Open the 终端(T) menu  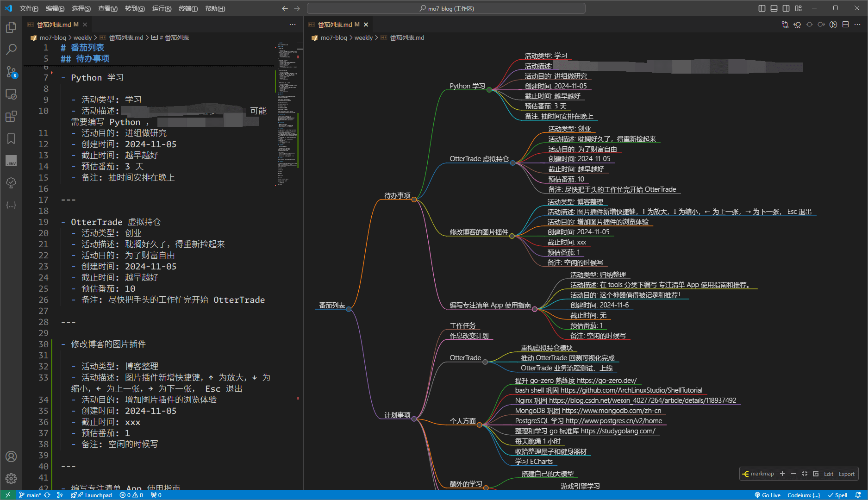[188, 8]
